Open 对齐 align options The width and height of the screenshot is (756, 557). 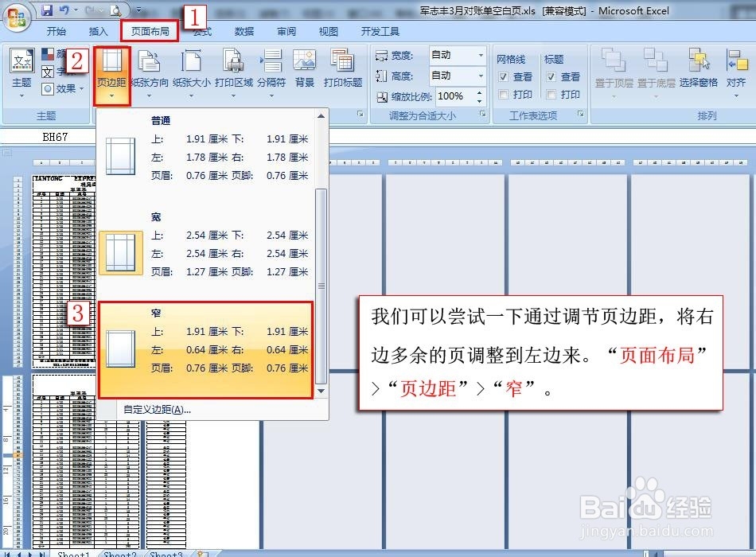(736, 73)
